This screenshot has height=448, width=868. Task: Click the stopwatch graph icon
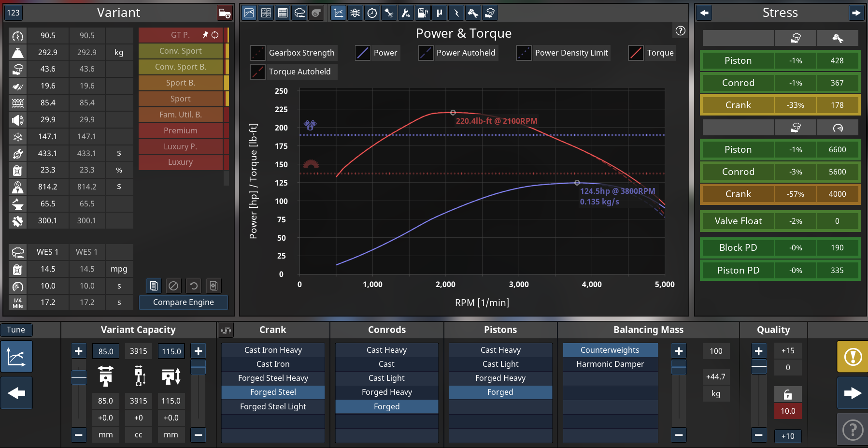[372, 13]
